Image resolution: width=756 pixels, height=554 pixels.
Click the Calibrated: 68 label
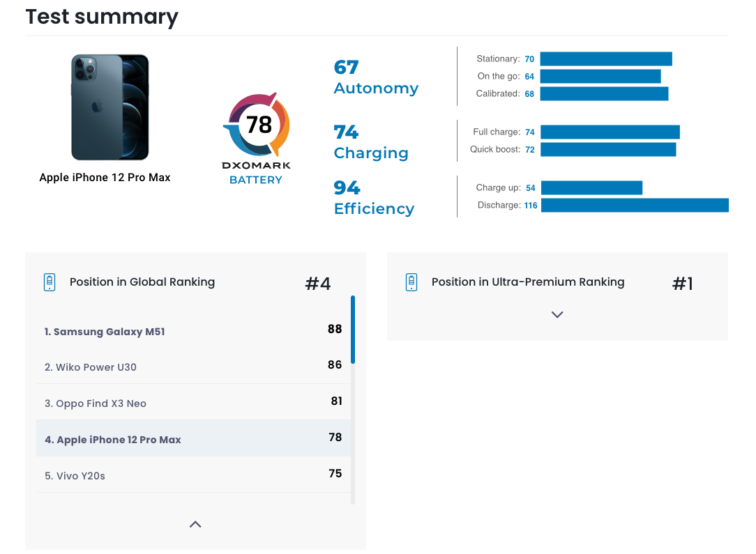point(506,93)
